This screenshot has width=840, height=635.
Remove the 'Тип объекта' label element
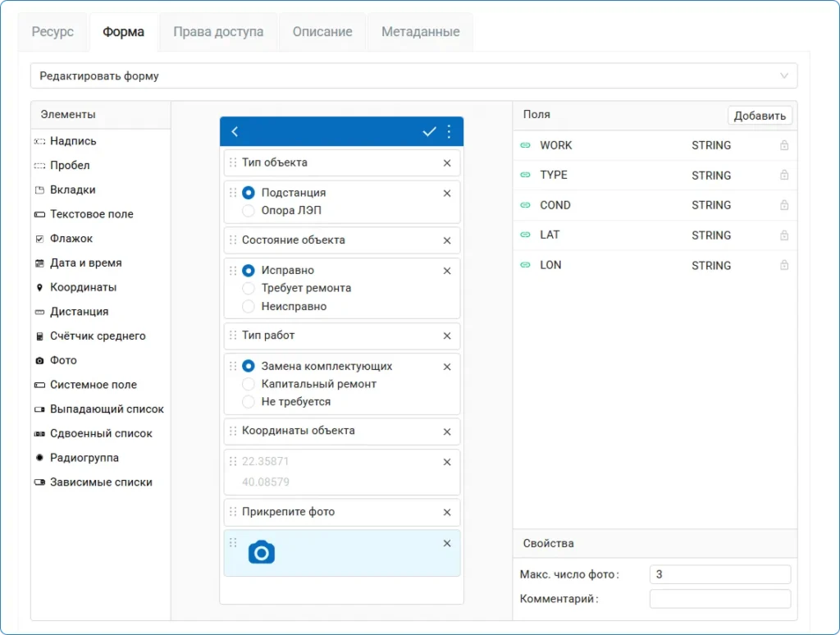coord(447,162)
